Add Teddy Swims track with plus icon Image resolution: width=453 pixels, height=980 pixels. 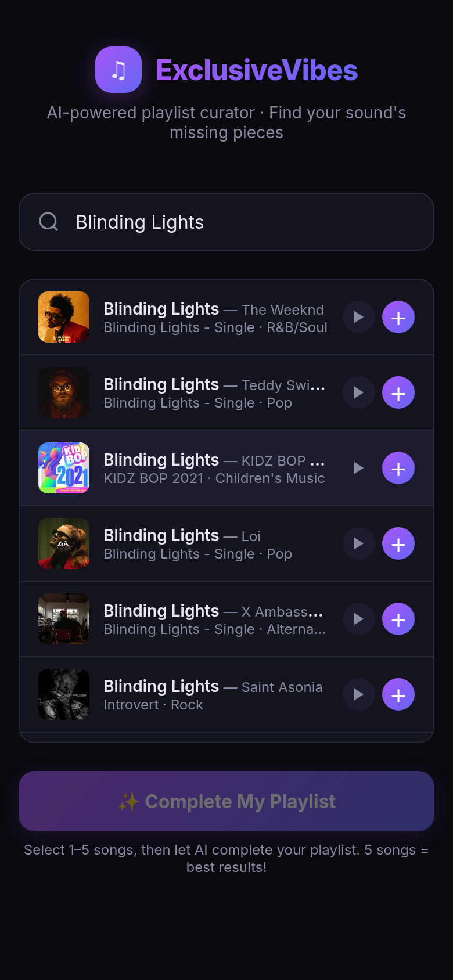pyautogui.click(x=398, y=392)
